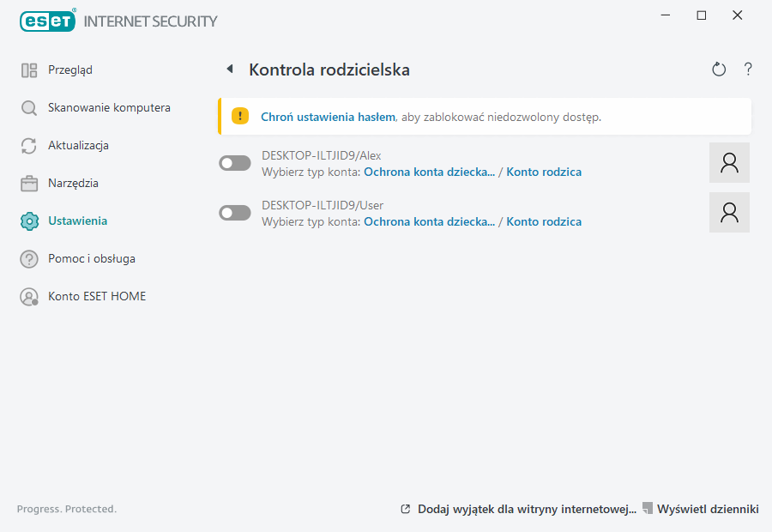772x532 pixels.
Task: Enable parental control for DESKTOP-ILTJID9/User
Action: point(234,212)
